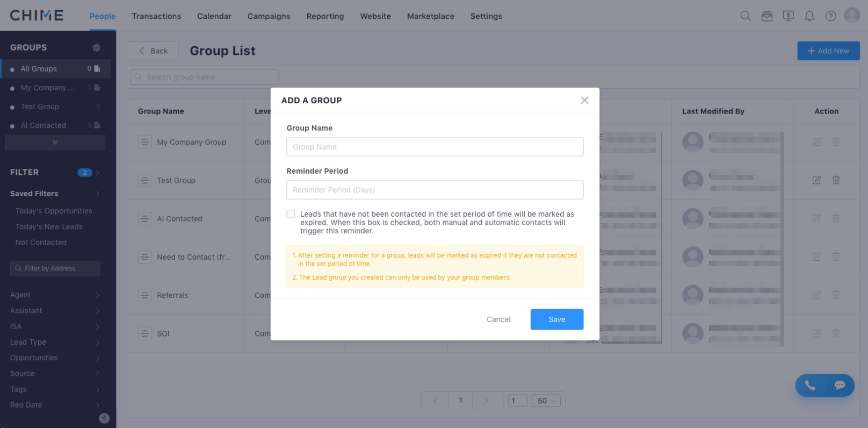This screenshot has width=868, height=428.
Task: Close the Add a Group dialog
Action: (x=584, y=101)
